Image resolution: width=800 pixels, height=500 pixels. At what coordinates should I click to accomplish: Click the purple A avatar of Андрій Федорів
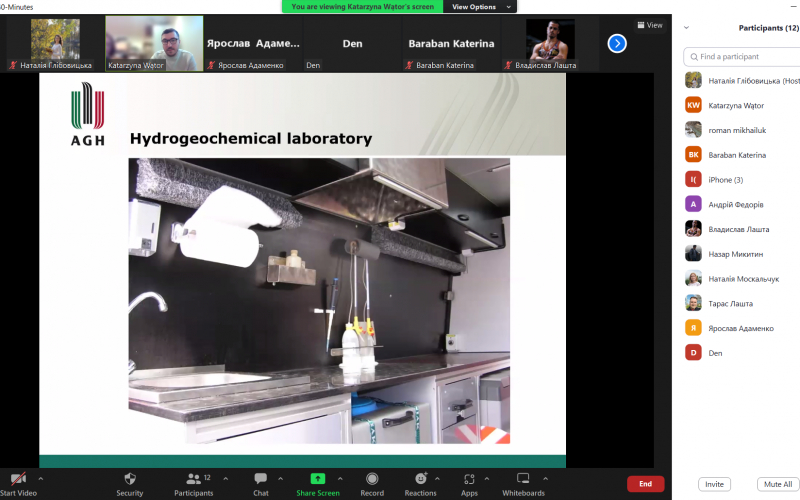coord(693,204)
